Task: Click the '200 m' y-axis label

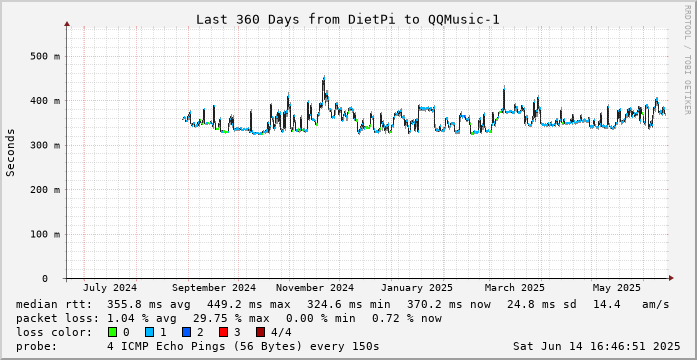Action: (x=45, y=190)
